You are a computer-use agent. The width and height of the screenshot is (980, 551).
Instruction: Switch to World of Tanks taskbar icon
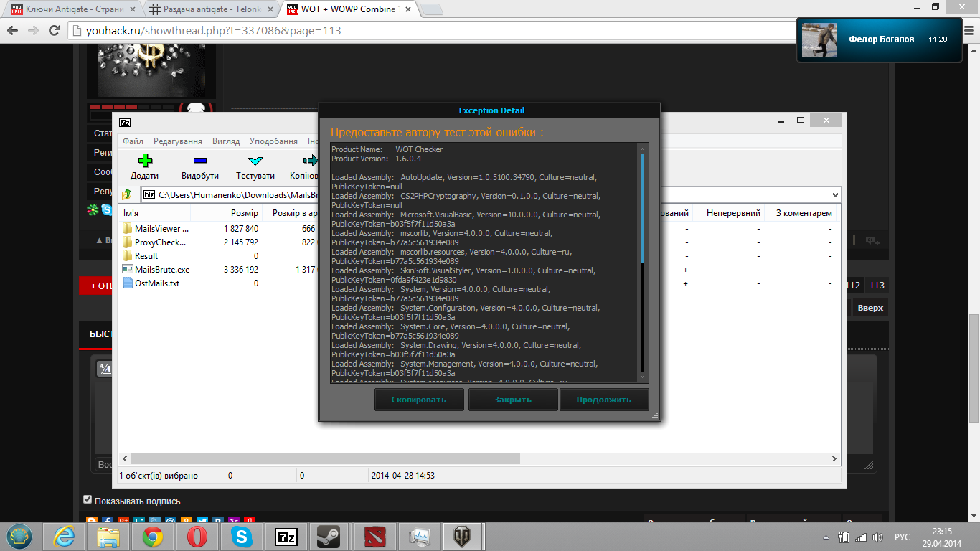(463, 537)
